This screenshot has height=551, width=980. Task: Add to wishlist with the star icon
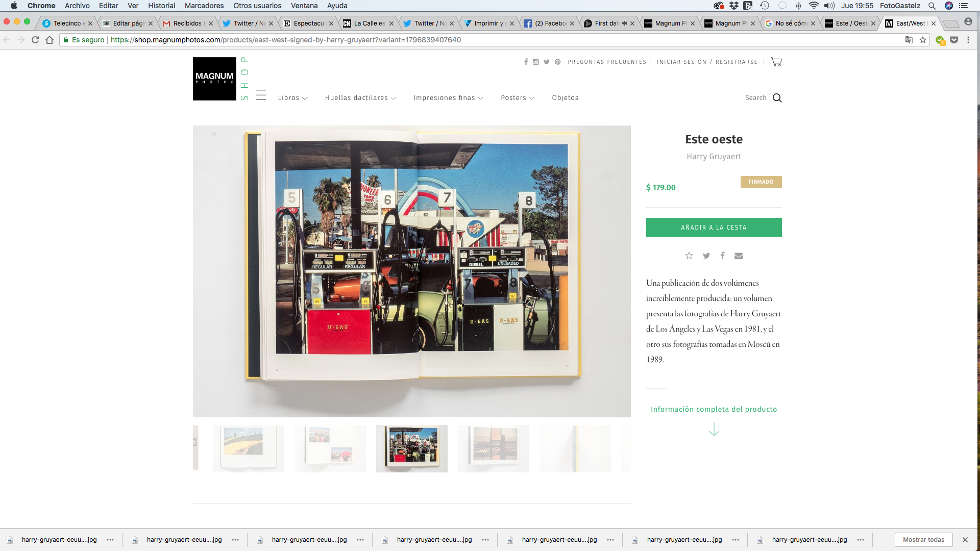coord(689,256)
